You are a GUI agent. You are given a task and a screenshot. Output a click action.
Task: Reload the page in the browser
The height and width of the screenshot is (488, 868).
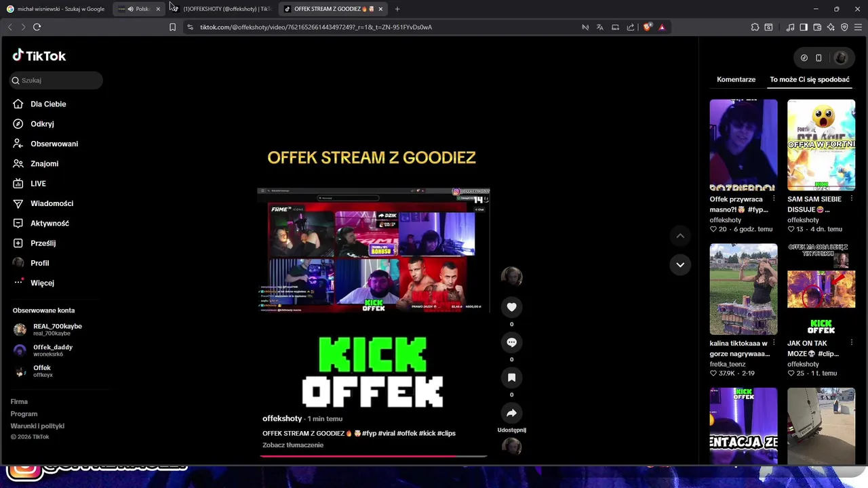pos(37,27)
